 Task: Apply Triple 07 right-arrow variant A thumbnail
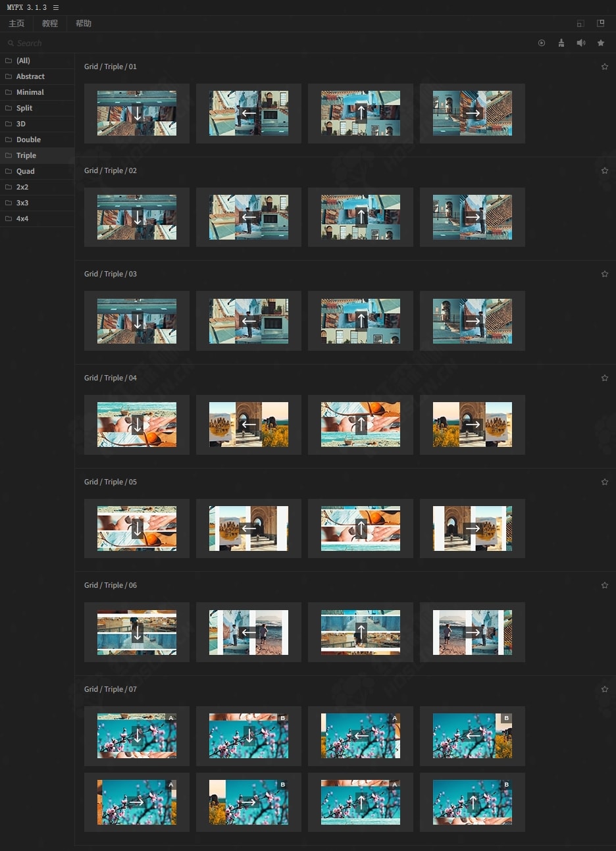[137, 802]
